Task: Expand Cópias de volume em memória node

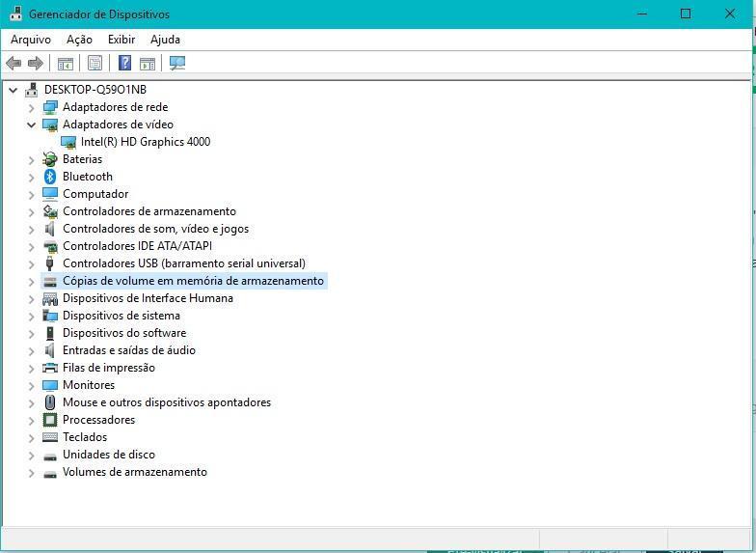Action: [31, 282]
